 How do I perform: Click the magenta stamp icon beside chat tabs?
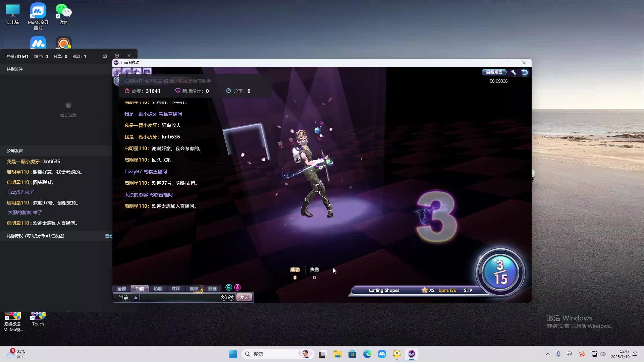[x=237, y=287]
